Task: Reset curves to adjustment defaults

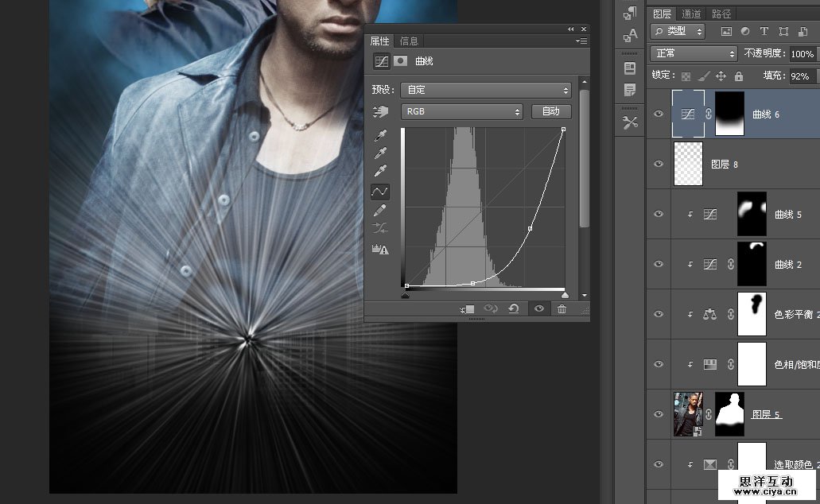Action: pos(514,309)
